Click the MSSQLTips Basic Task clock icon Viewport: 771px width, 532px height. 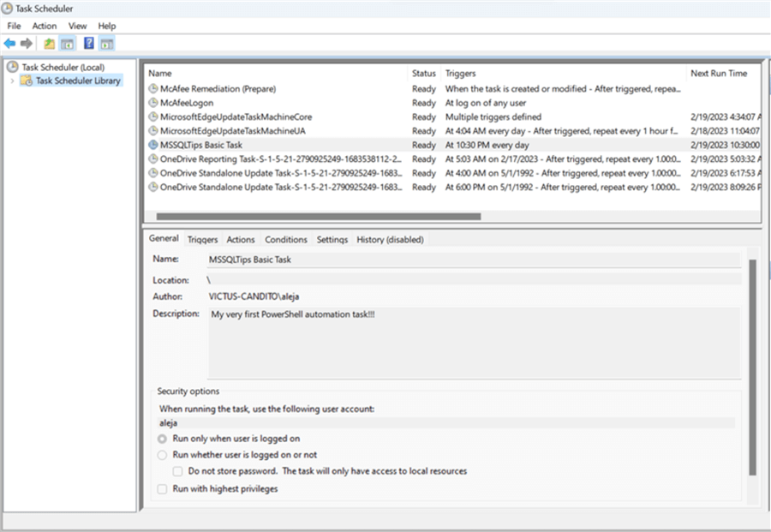tap(153, 145)
